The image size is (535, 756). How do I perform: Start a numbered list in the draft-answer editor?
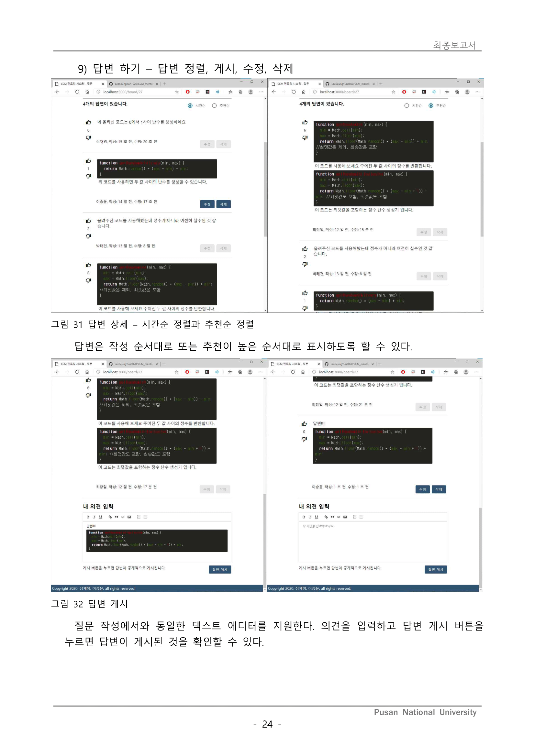139,517
